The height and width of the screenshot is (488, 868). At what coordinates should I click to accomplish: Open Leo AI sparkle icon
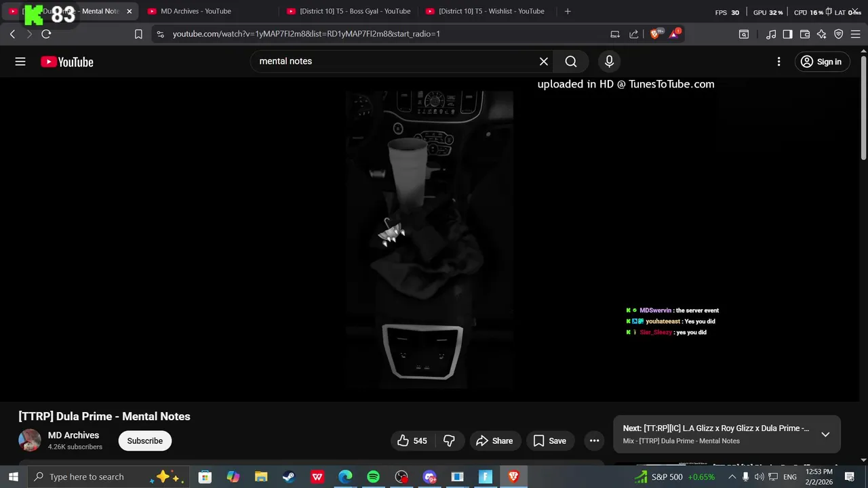tap(822, 34)
